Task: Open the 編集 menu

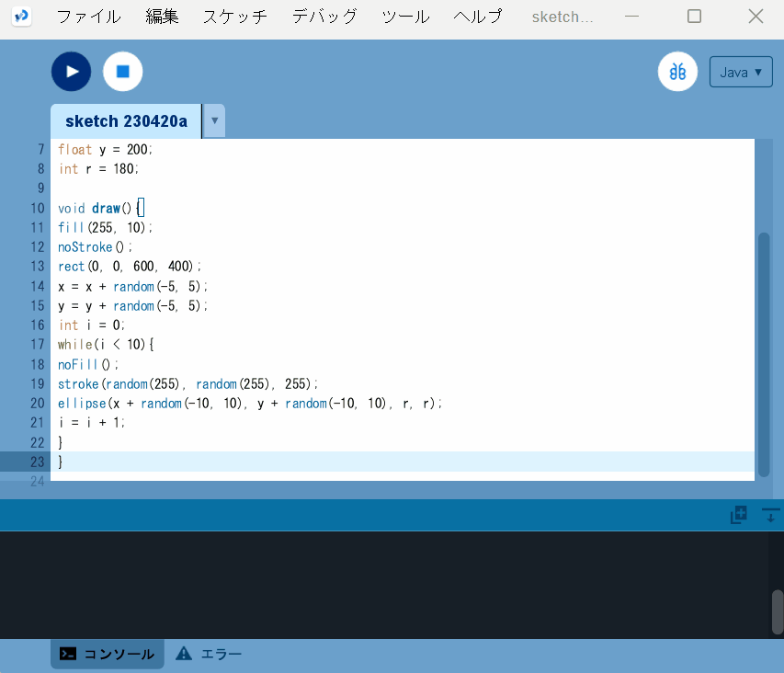Action: [x=162, y=17]
